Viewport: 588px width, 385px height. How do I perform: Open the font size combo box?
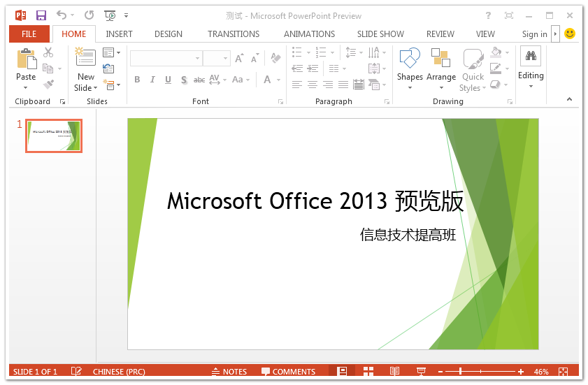click(216, 59)
